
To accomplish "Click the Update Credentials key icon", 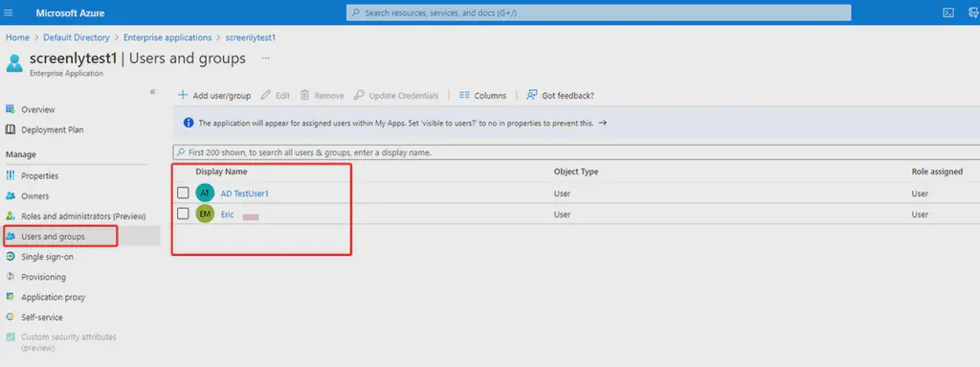I will coord(359,95).
